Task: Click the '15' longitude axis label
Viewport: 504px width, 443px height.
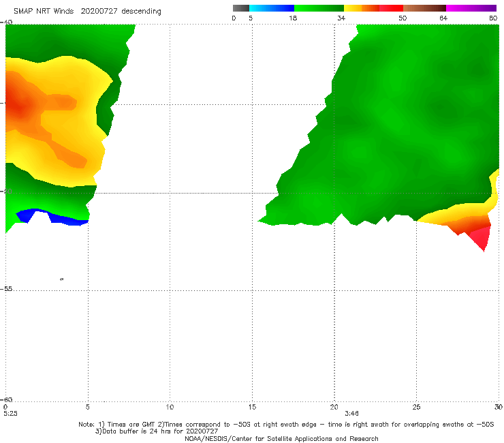Action: point(252,408)
